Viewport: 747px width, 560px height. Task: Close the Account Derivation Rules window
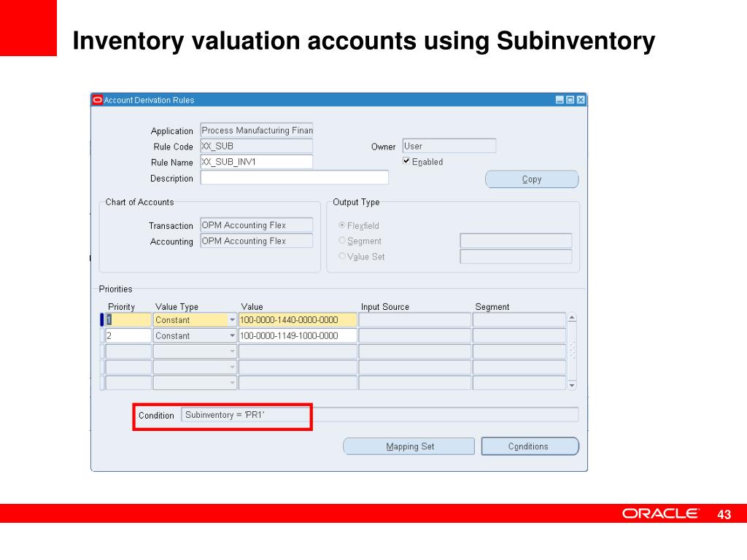tap(580, 100)
